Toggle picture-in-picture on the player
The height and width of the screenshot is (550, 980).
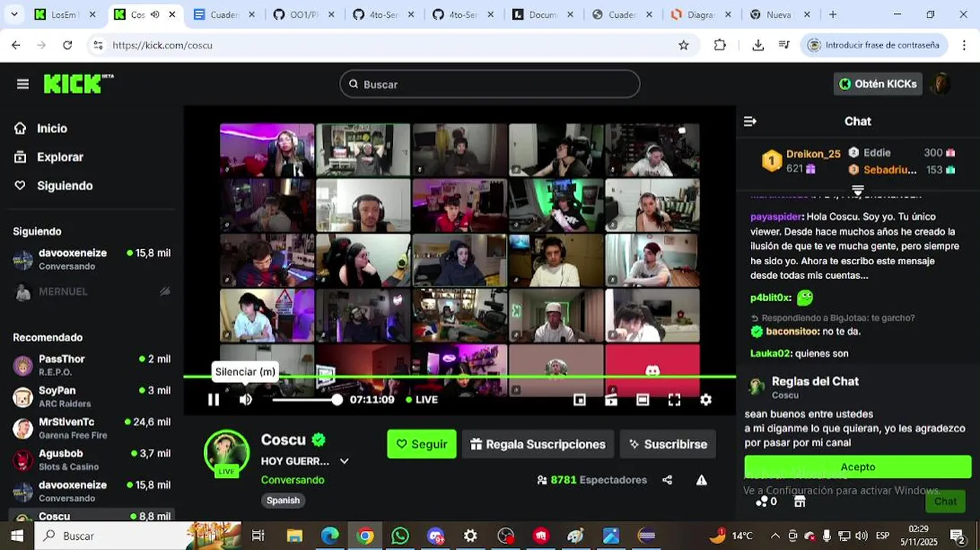[579, 400]
